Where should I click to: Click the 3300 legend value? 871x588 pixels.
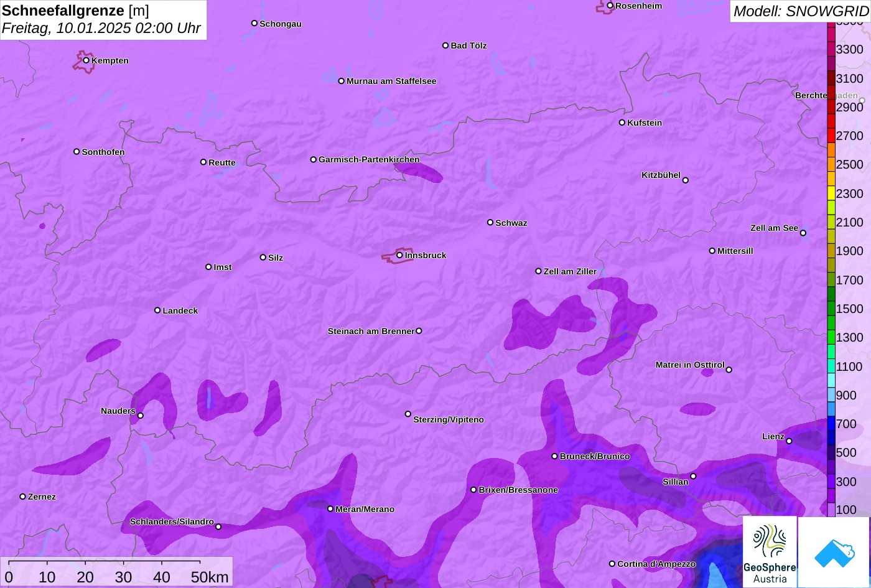click(x=850, y=50)
